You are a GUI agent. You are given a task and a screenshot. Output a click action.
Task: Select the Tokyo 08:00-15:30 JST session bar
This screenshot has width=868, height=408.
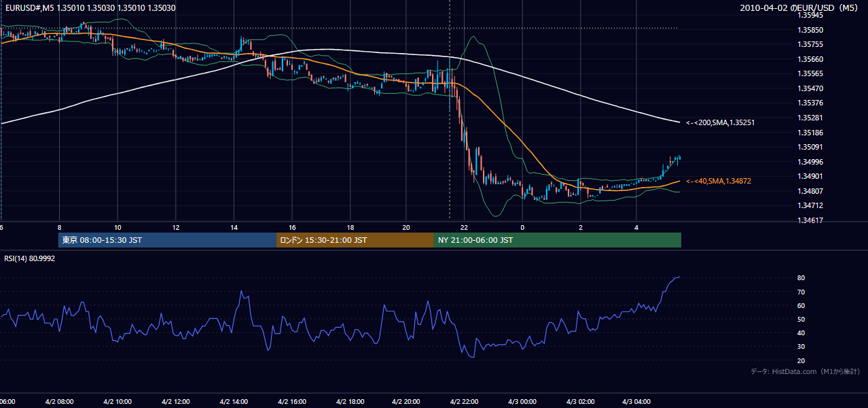[x=167, y=240]
